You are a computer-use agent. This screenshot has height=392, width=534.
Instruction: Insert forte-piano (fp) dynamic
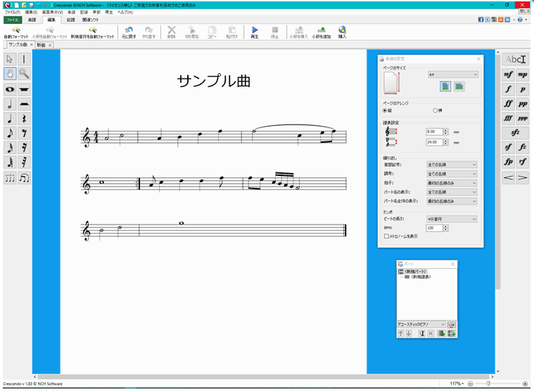coord(508,162)
